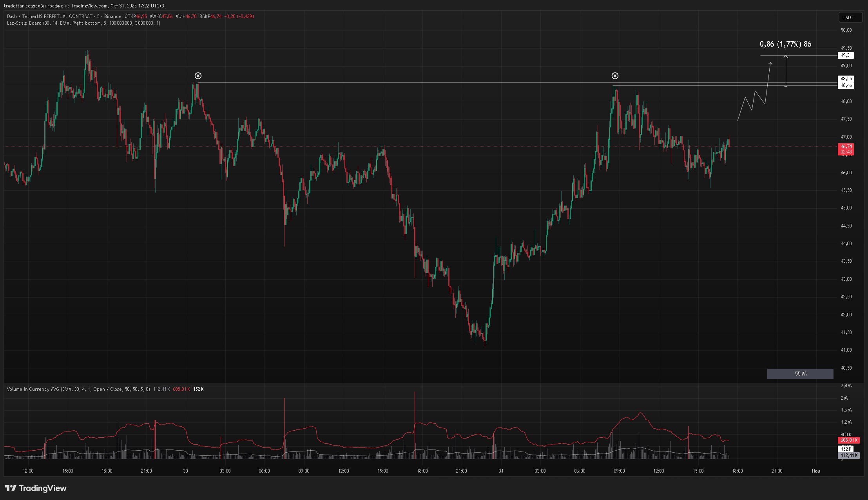Click the Dash / TetherUS PERPETUAL CONTRACT symbol title
Image resolution: width=868 pixels, height=500 pixels.
50,16
